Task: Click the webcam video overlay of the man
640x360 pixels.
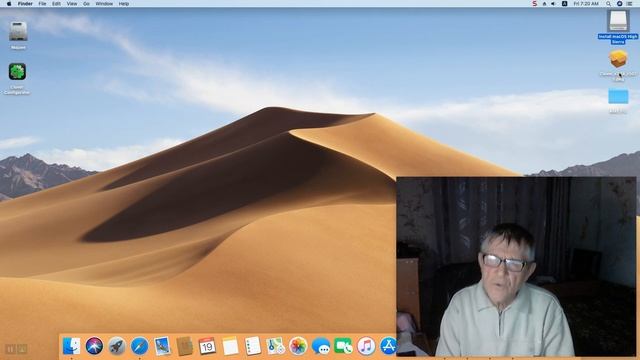Action: pyautogui.click(x=516, y=267)
